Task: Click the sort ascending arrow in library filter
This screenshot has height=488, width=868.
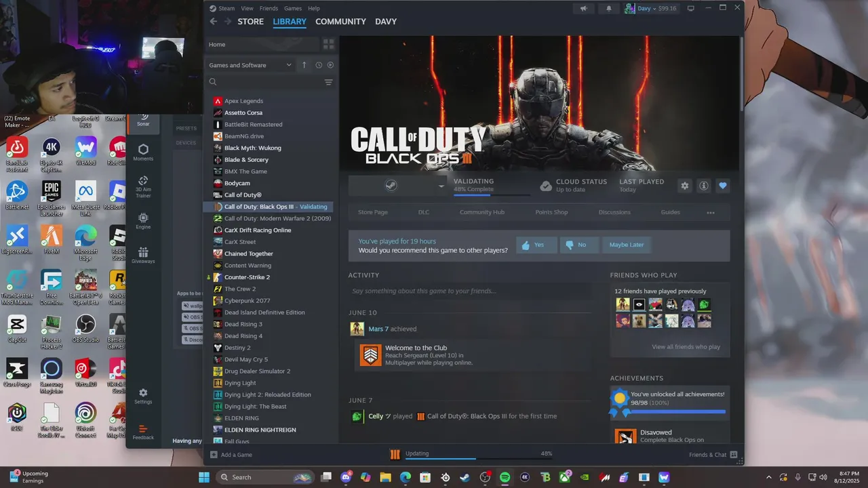Action: pos(304,65)
